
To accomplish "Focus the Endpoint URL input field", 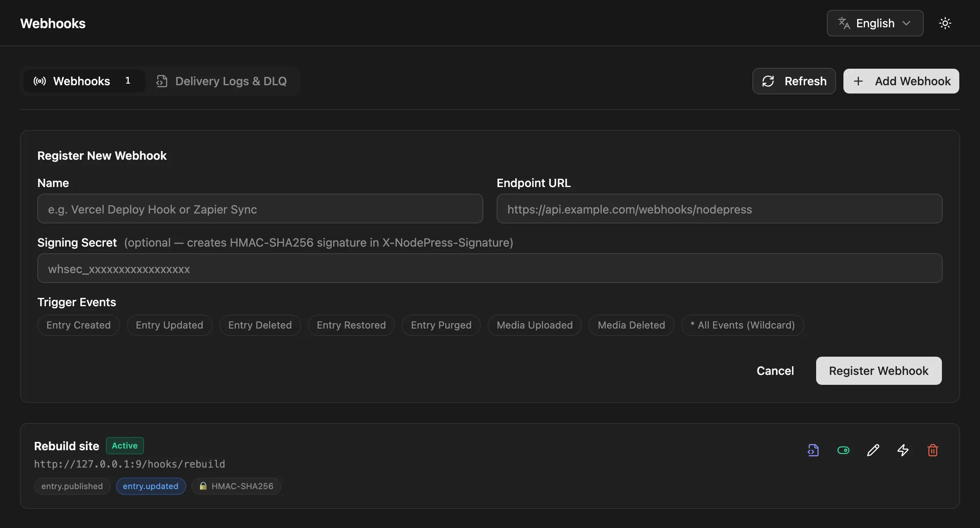I will coord(719,209).
